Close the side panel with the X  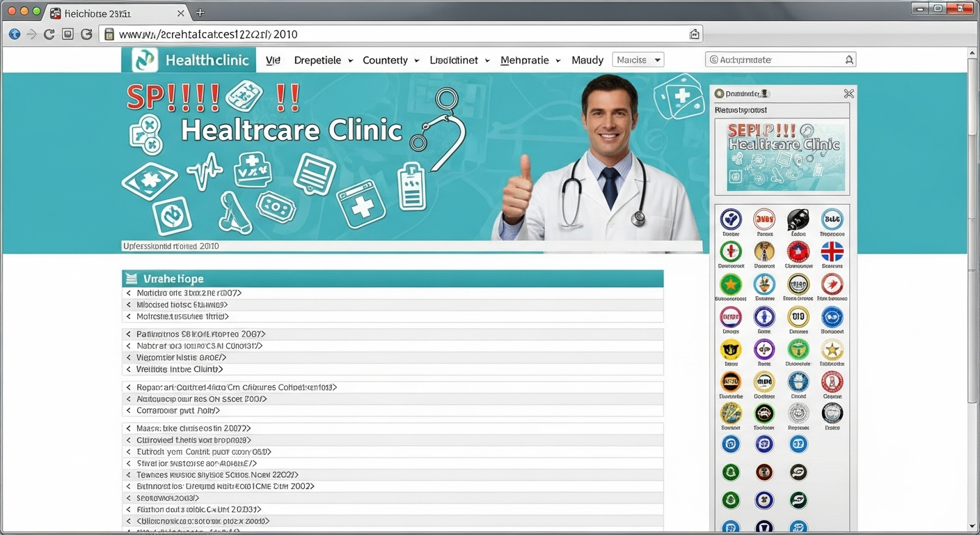(848, 93)
